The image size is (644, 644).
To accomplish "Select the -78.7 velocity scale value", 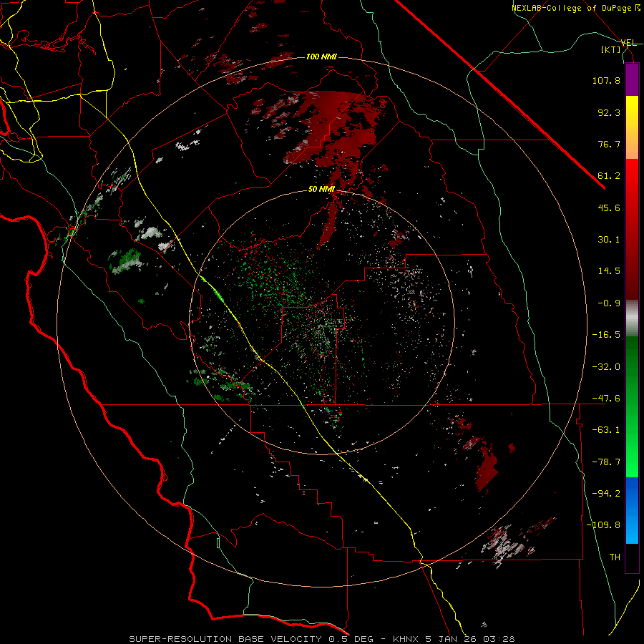I will [606, 462].
